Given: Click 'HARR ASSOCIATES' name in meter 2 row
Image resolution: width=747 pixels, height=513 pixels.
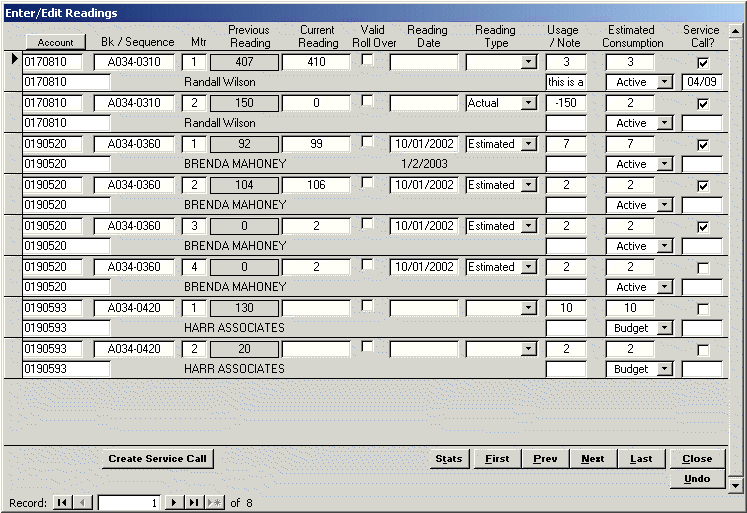Looking at the screenshot, I should (x=234, y=369).
